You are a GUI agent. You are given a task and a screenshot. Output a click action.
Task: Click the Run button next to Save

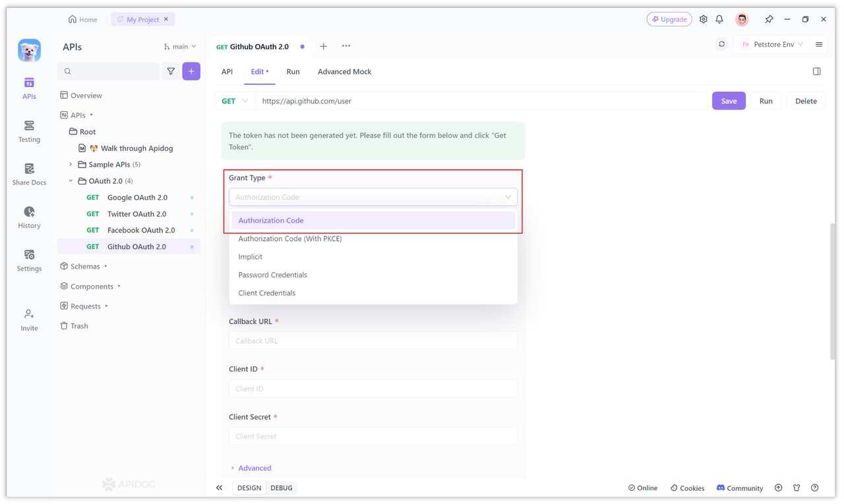[766, 101]
